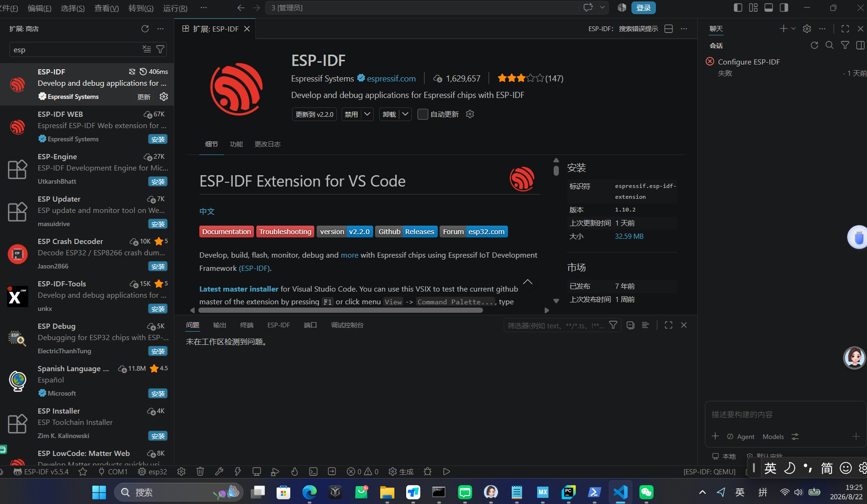The image size is (867, 504).
Task: Expand the disable button dropdown arrow
Action: [x=368, y=114]
